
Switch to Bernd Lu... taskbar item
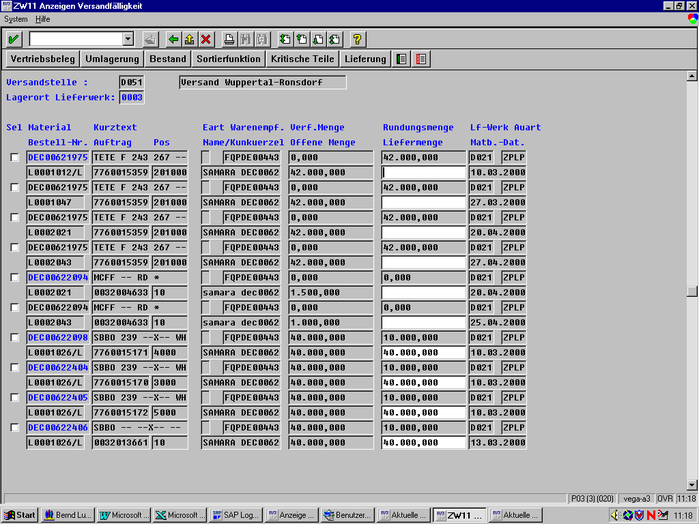click(x=68, y=515)
